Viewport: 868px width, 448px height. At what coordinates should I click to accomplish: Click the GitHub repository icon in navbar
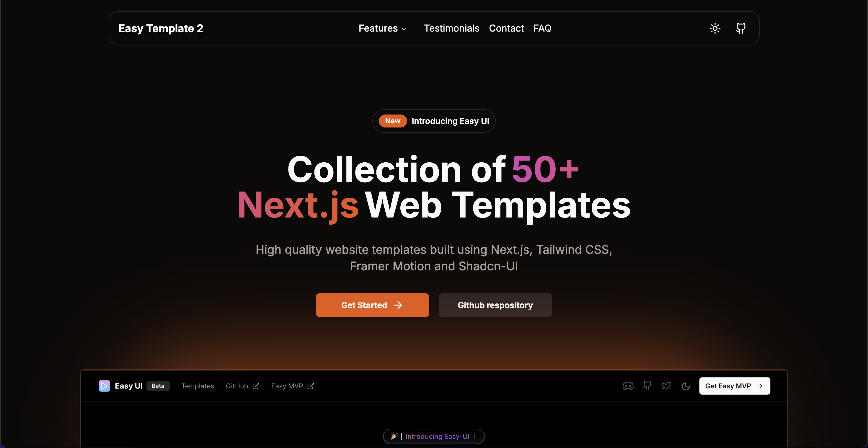click(740, 28)
